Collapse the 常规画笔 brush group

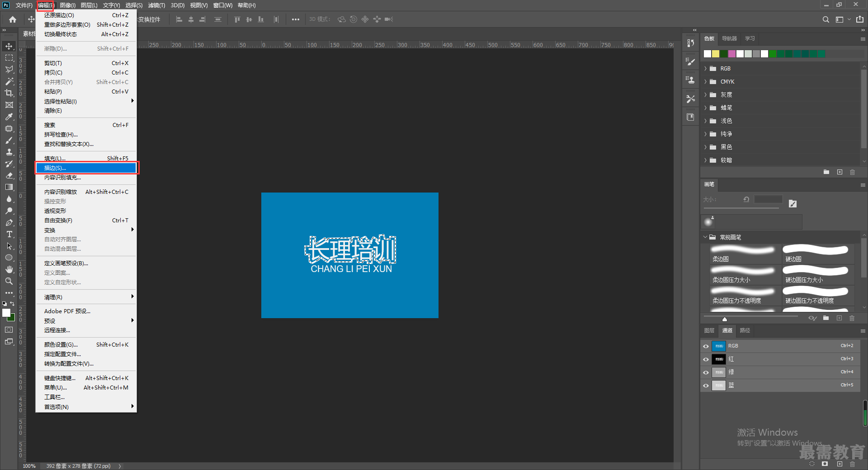tap(705, 237)
